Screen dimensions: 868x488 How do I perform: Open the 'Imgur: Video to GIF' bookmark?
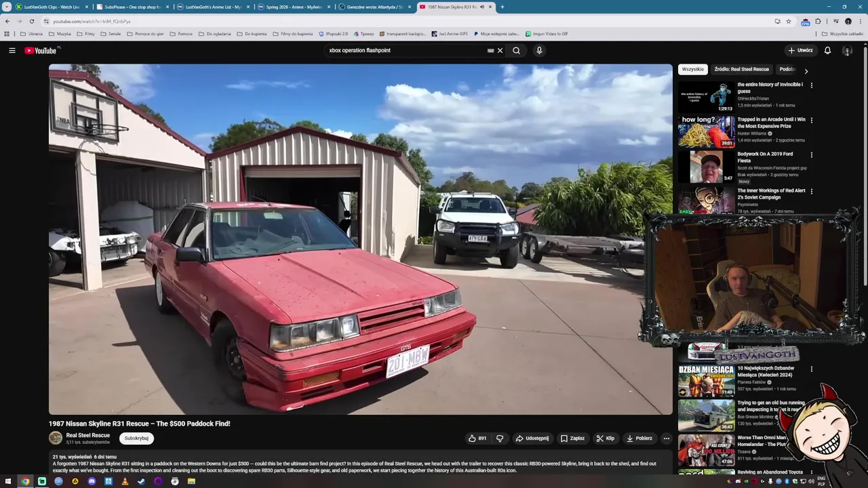coord(547,33)
